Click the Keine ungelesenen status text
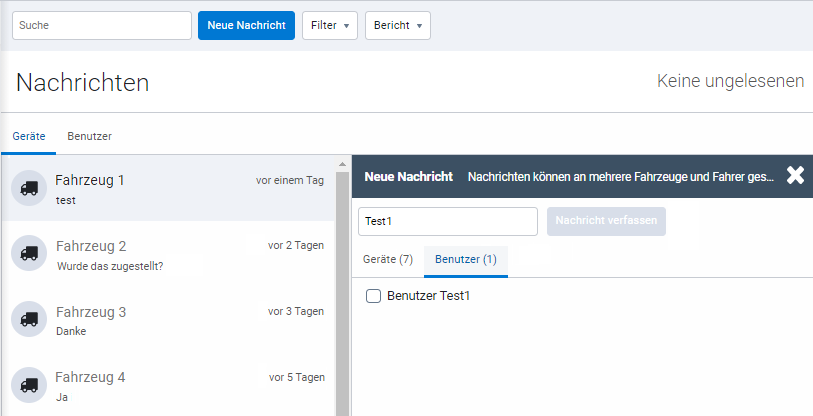The width and height of the screenshot is (813, 416). point(730,81)
